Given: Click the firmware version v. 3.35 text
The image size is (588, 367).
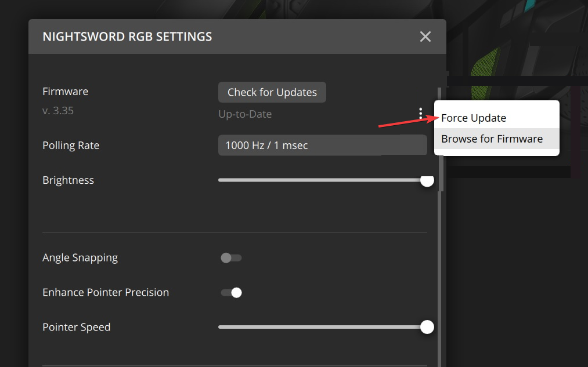Looking at the screenshot, I should 57,111.
